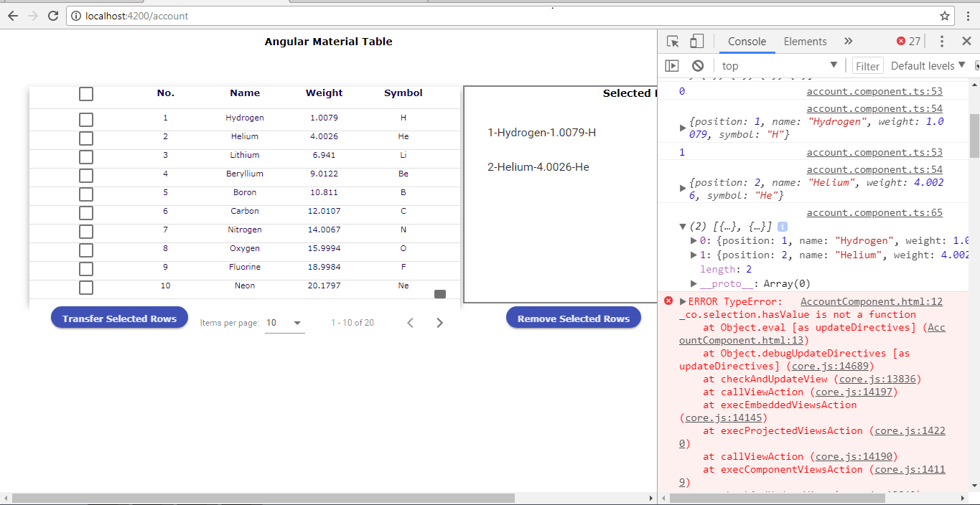Switch to the Elements tab
The height and width of the screenshot is (505, 980).
805,42
